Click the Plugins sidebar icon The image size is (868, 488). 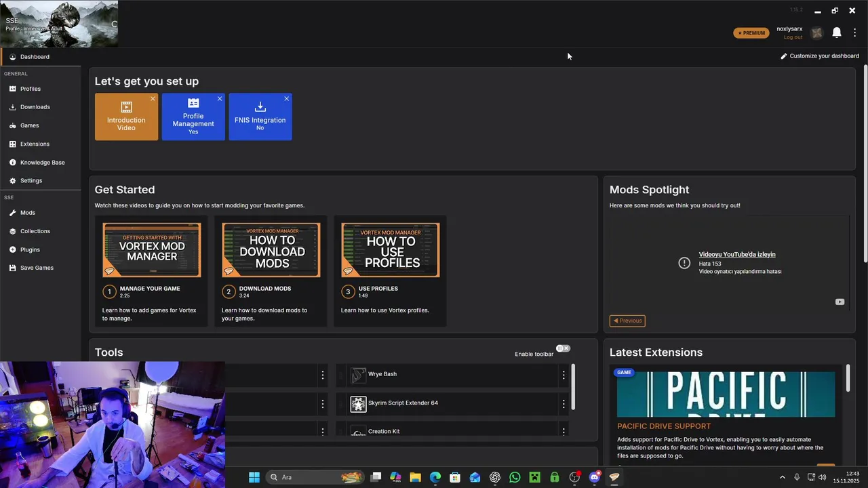[x=13, y=249]
